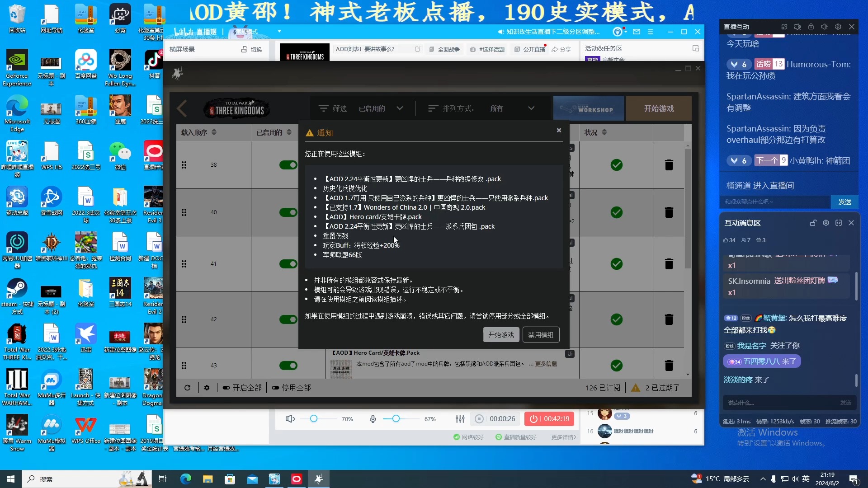The image size is (868, 488).
Task: Type in the 和观众聊点什么吧 chat field
Action: tap(775, 202)
